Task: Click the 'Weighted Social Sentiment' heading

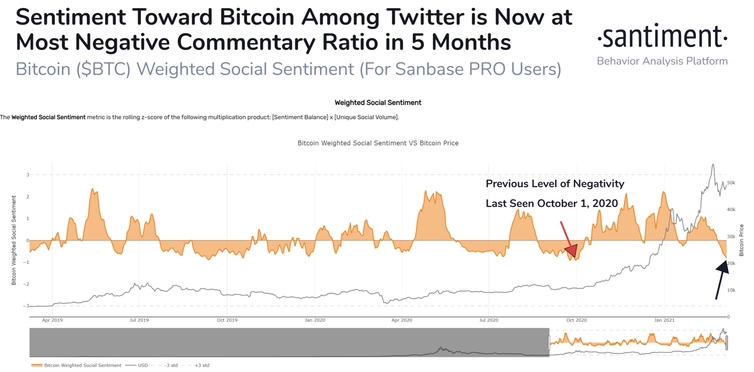Action: click(x=377, y=102)
